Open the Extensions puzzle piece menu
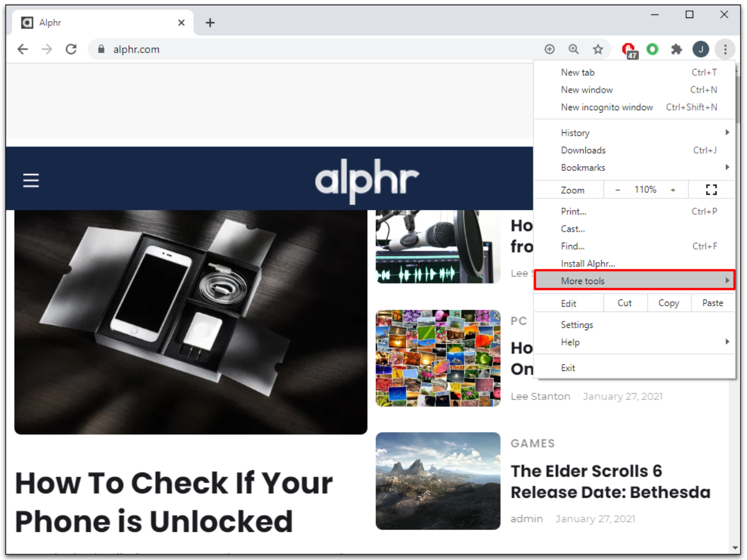The image size is (747, 560). (x=676, y=49)
